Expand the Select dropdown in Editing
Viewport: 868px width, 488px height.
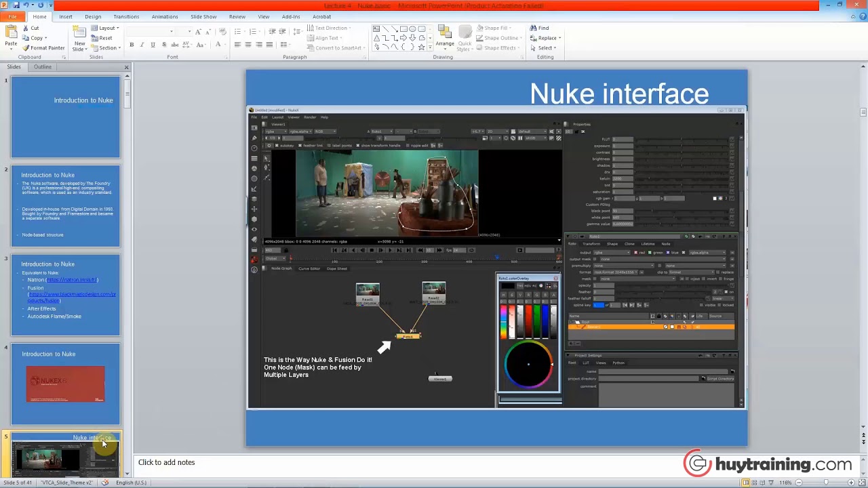tap(543, 48)
